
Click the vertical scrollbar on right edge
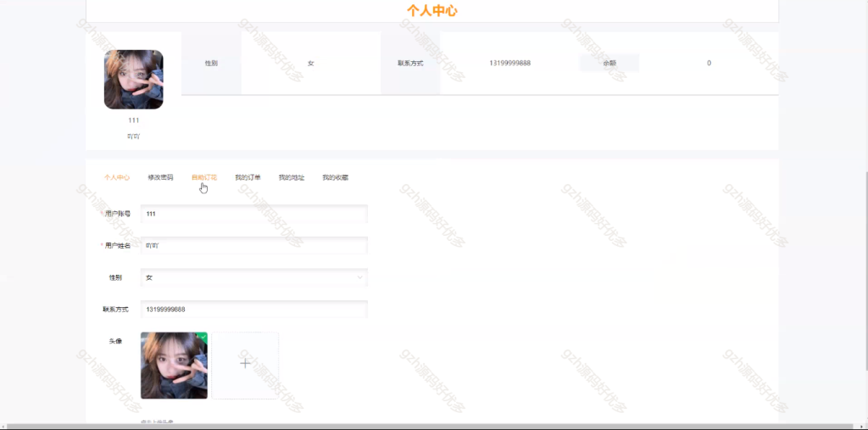click(x=865, y=271)
